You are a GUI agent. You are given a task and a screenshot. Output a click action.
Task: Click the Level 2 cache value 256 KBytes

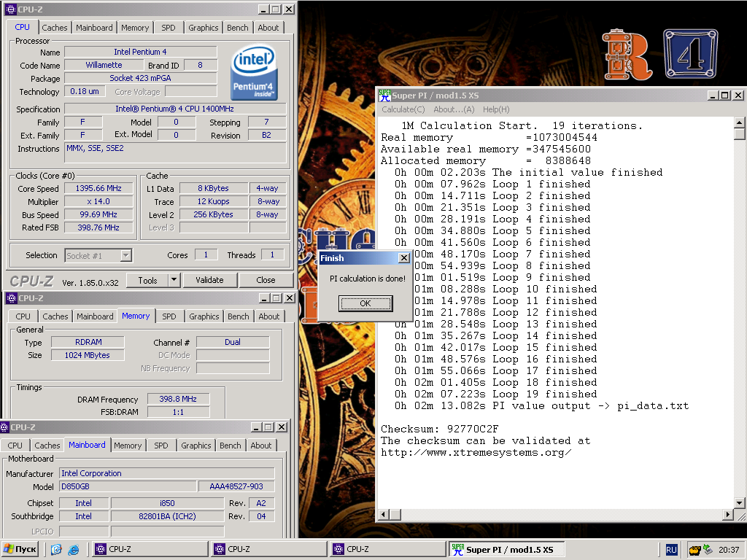click(x=214, y=215)
